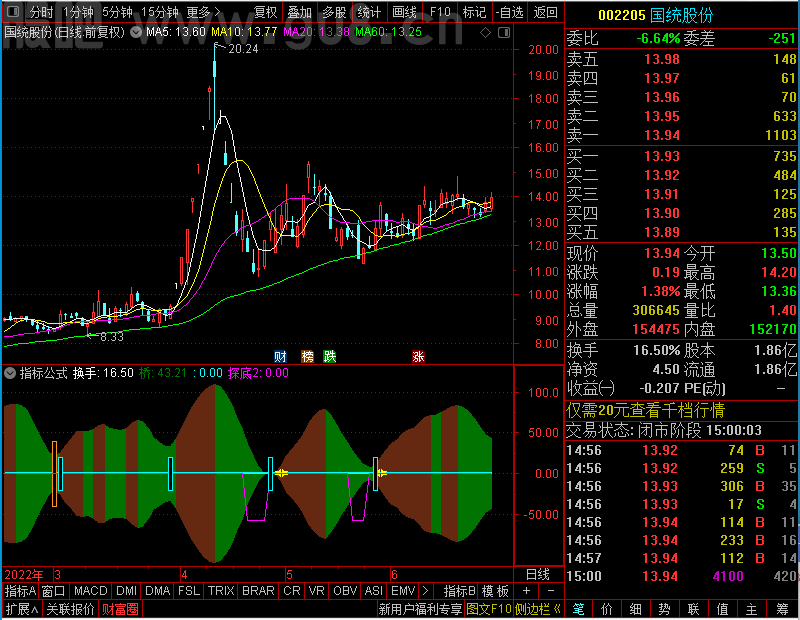
Task: Expand the 更多 periods menu
Action: (x=203, y=12)
